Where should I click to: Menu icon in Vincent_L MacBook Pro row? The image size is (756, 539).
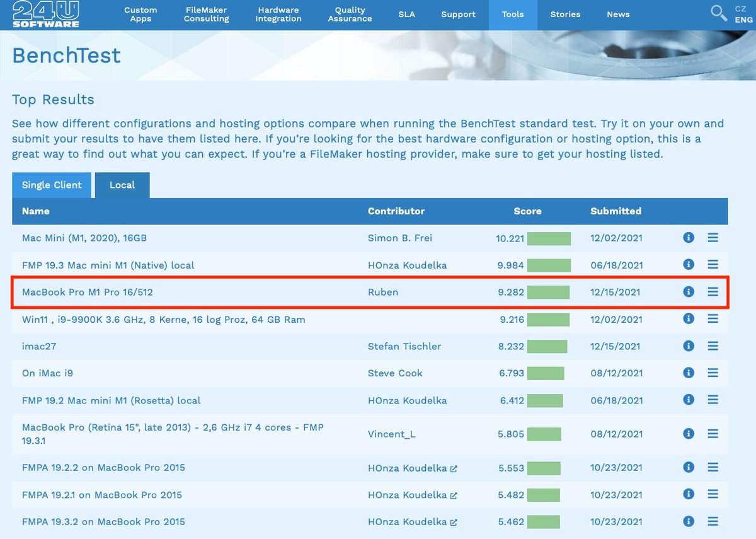coord(713,434)
